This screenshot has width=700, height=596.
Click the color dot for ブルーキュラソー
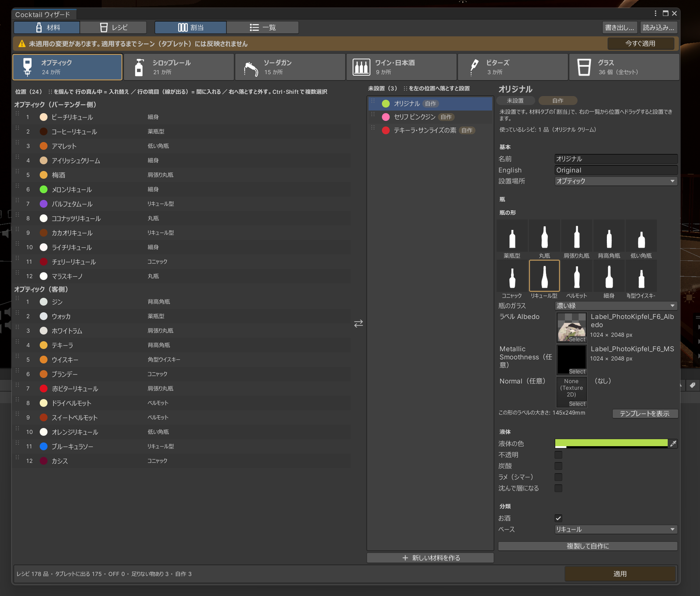[x=44, y=446]
